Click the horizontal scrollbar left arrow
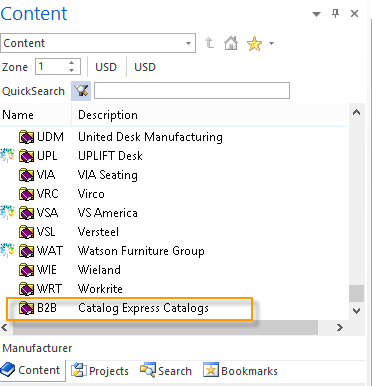 (4, 328)
